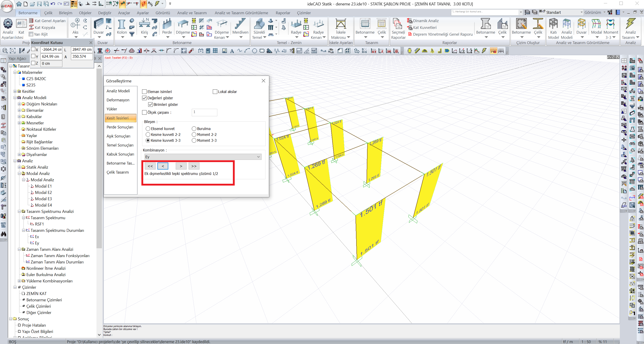Select Kesme kuvveti 2-2 radio button

tap(148, 134)
